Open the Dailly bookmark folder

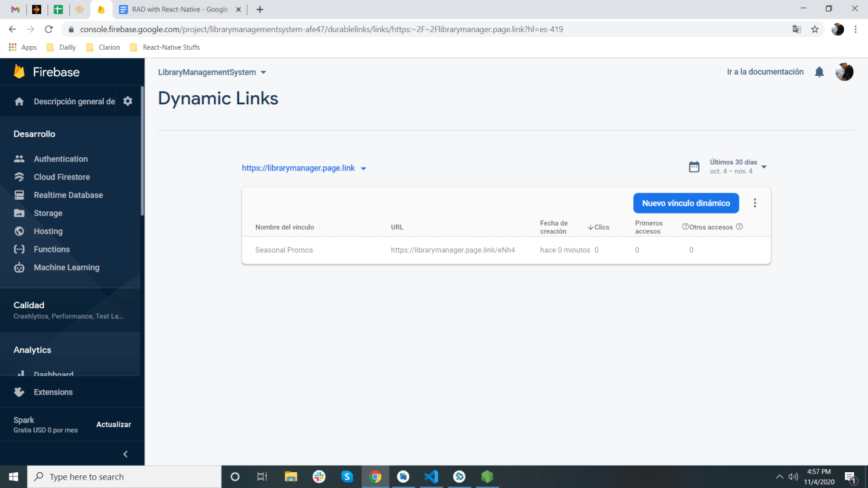click(x=61, y=47)
